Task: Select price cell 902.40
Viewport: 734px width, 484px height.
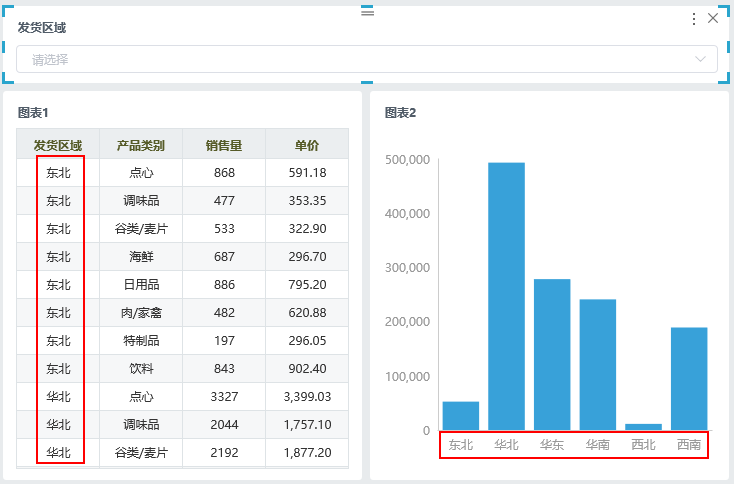Action: click(307, 369)
